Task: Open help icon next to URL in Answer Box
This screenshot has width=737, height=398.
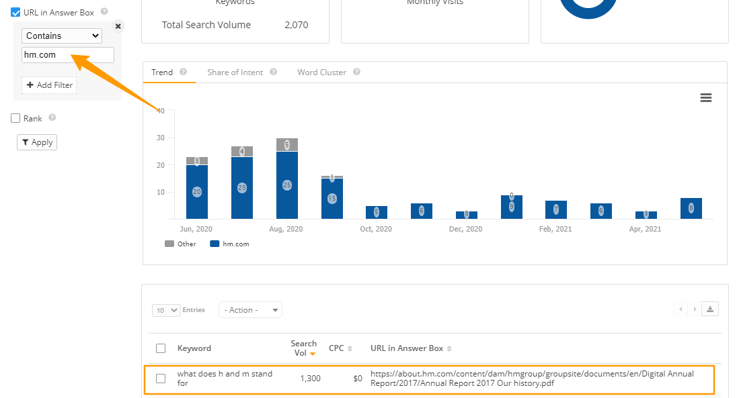Action: click(104, 11)
